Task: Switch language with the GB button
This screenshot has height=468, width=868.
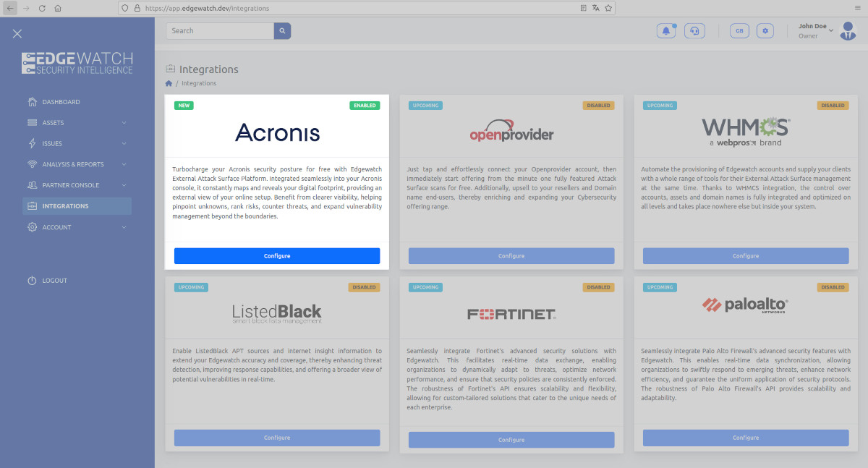Action: tap(739, 31)
